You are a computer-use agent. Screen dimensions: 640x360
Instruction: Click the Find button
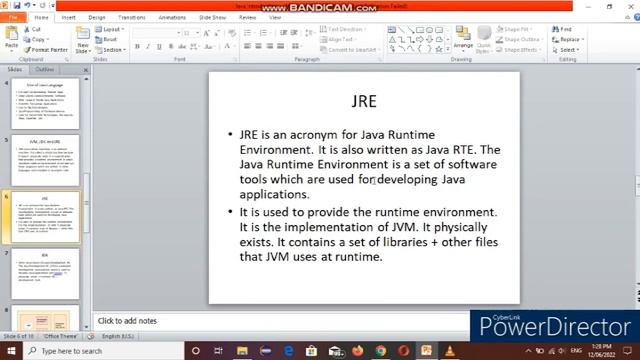click(x=562, y=29)
